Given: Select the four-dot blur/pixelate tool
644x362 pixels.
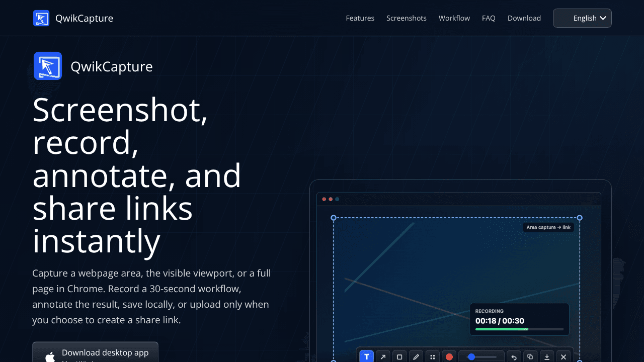Looking at the screenshot, I should click(432, 356).
